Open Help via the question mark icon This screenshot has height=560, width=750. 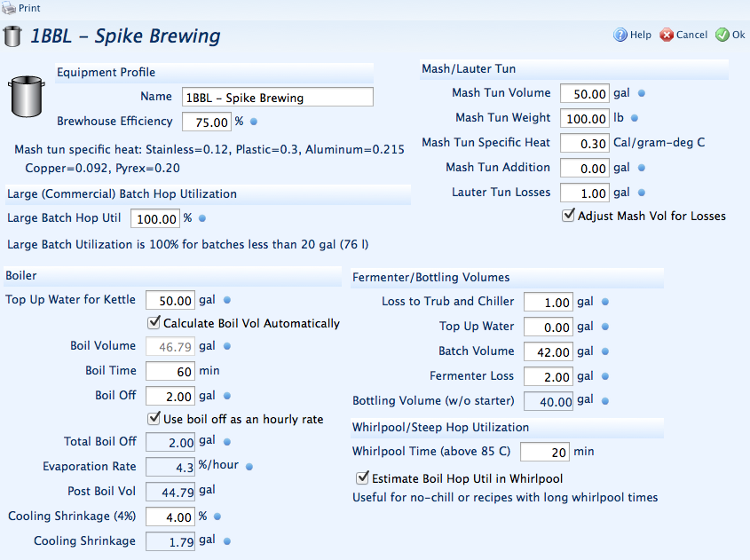620,35
